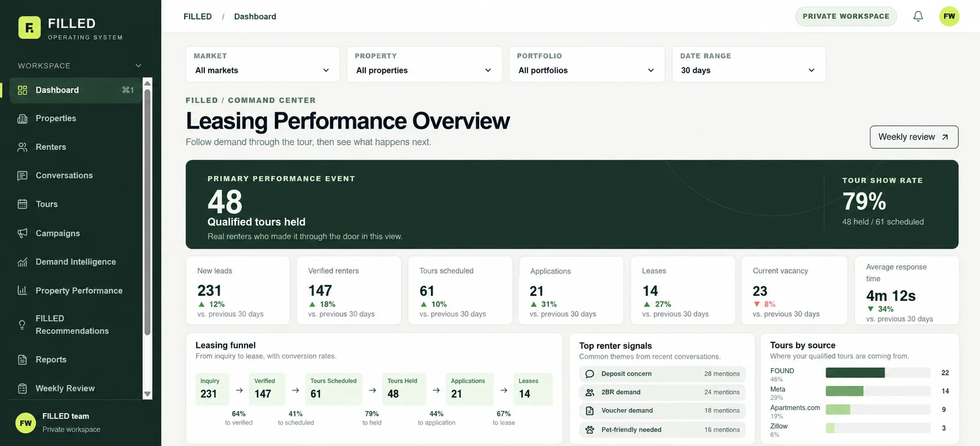Screen dimensions: 980x446
Task: Click the FILLED logo icon in sidebar
Action: coord(30,27)
